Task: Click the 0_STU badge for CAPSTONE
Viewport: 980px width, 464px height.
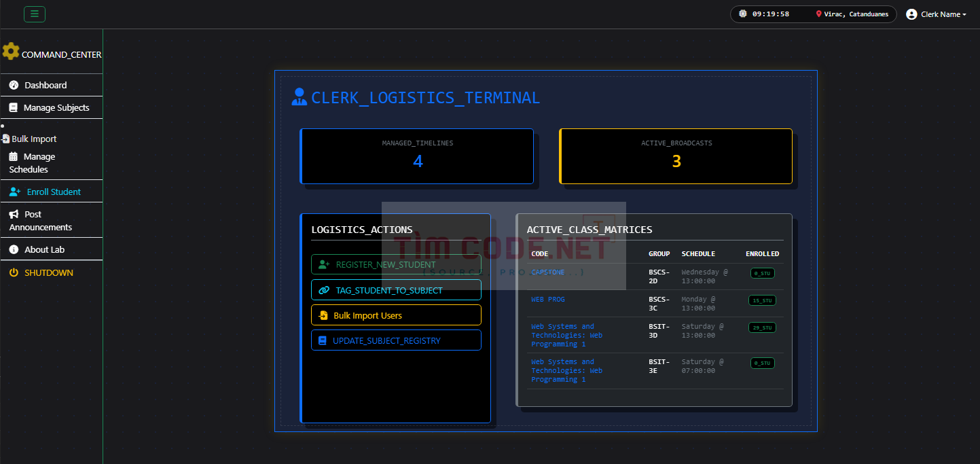Action: point(762,273)
